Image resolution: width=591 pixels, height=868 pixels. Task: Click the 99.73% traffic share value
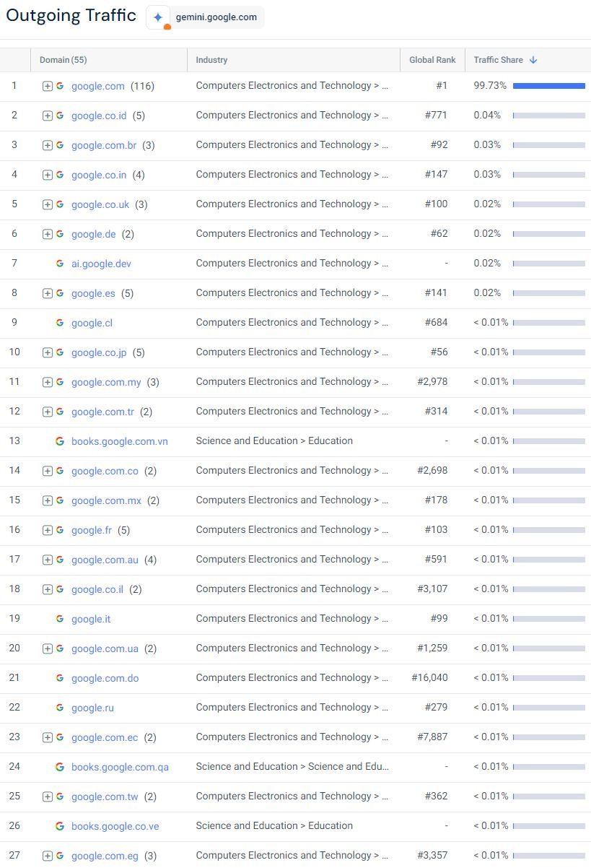pos(491,85)
